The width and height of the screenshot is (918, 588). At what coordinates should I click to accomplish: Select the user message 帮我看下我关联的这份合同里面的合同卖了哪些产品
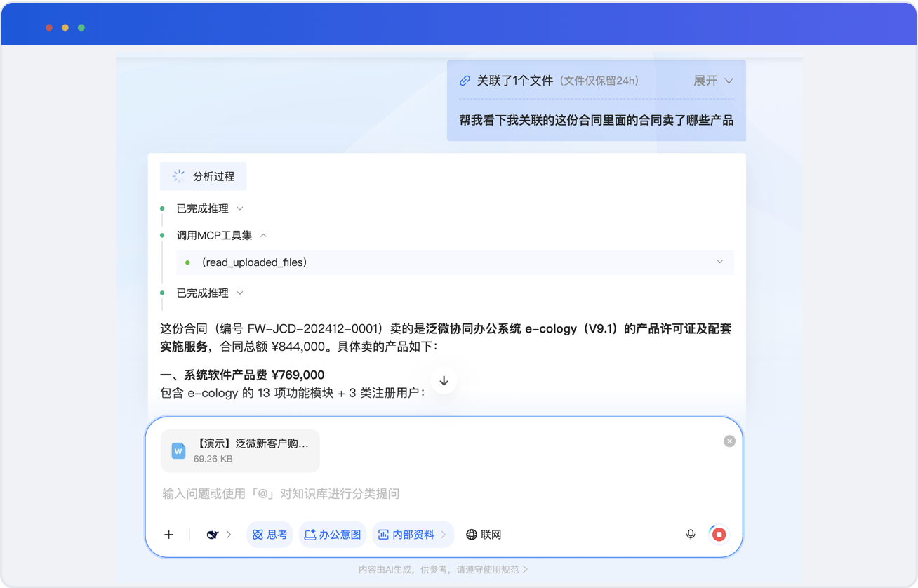[597, 120]
